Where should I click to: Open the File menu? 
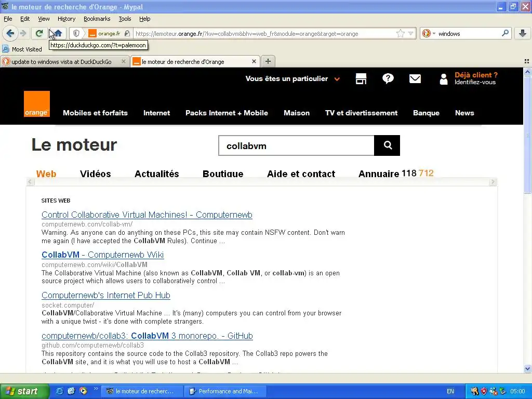coord(8,19)
